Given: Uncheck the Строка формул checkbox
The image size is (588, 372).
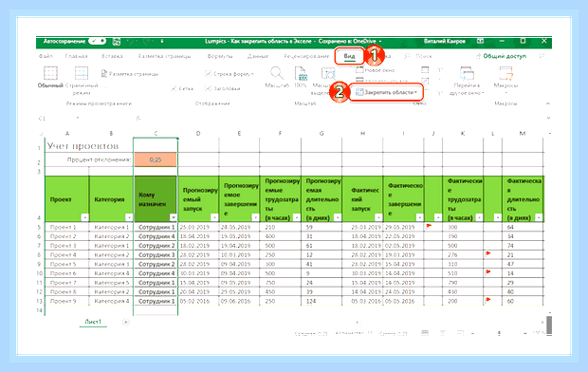Looking at the screenshot, I should click(208, 74).
